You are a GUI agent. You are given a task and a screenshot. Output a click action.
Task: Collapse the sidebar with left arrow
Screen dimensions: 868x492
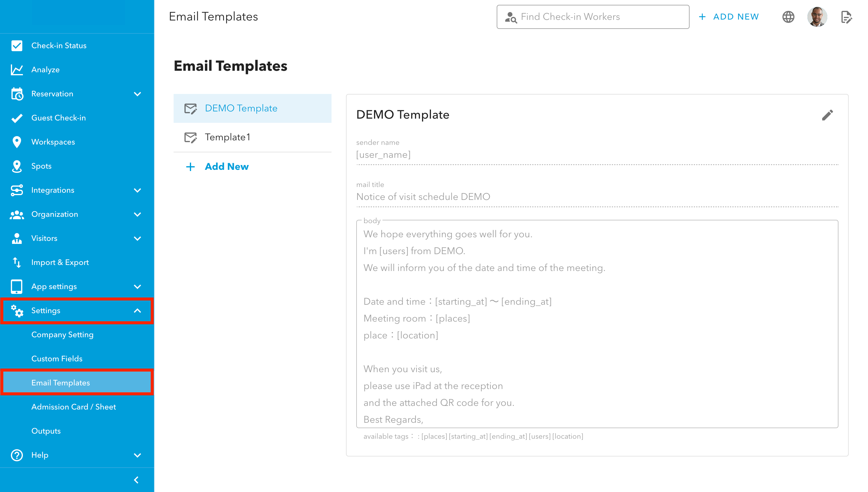click(136, 480)
